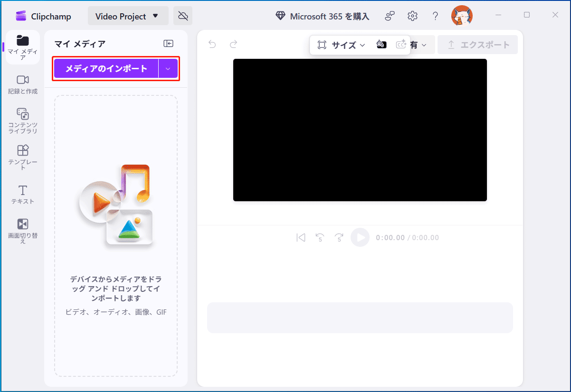
Task: Open the profile avatar menu
Action: [x=461, y=15]
